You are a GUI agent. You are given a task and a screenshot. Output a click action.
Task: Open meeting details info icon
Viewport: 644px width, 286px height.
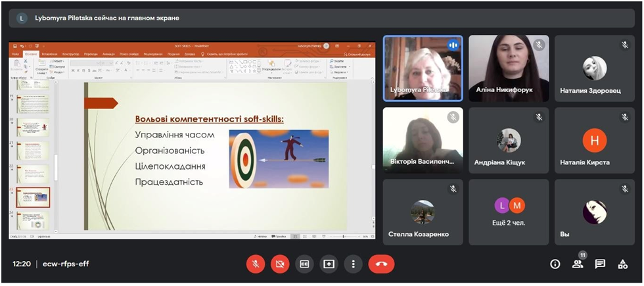tap(555, 264)
